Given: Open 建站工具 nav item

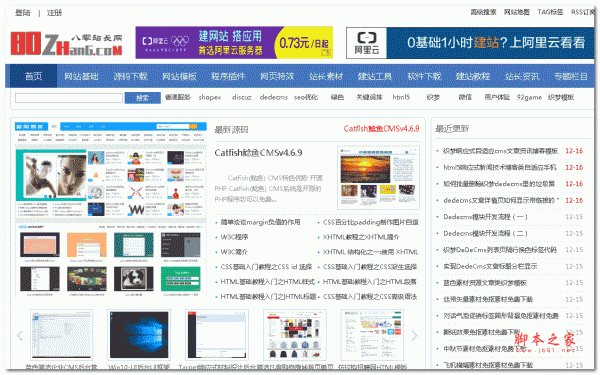Looking at the screenshot, I should [375, 76].
